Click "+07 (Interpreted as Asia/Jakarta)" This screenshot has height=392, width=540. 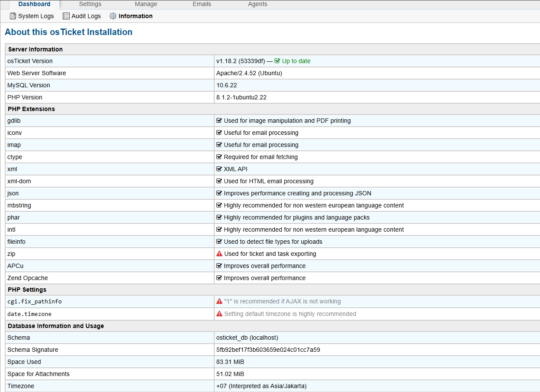coord(261,386)
